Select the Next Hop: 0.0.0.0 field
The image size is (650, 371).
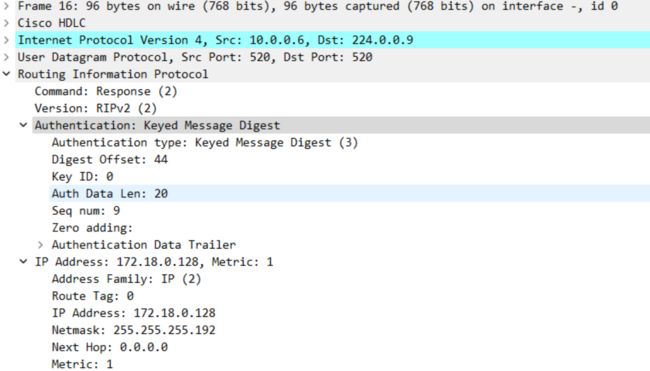pyautogui.click(x=110, y=347)
